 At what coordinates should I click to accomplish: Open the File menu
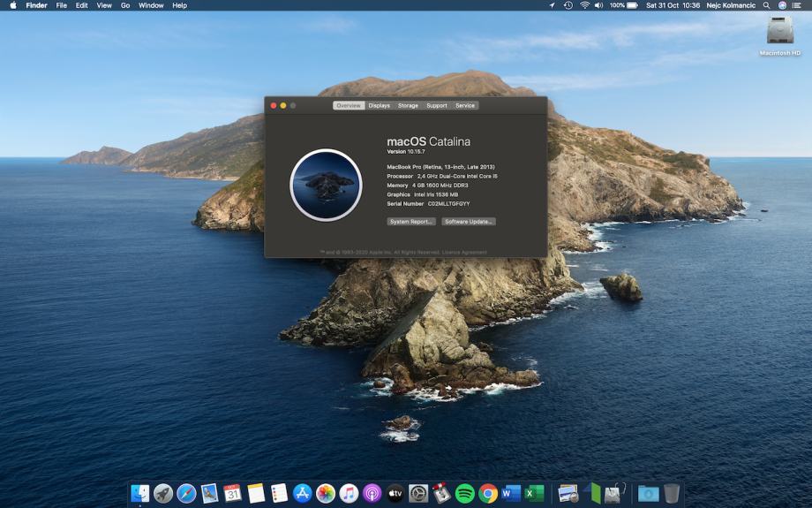[x=61, y=5]
